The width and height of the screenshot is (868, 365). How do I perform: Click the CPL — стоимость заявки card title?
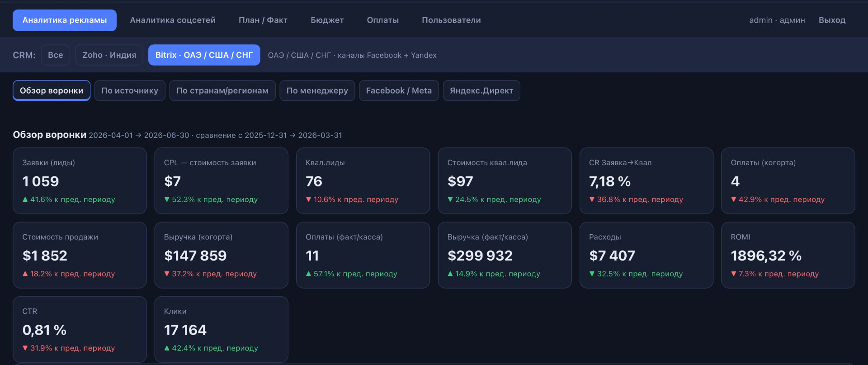(210, 163)
